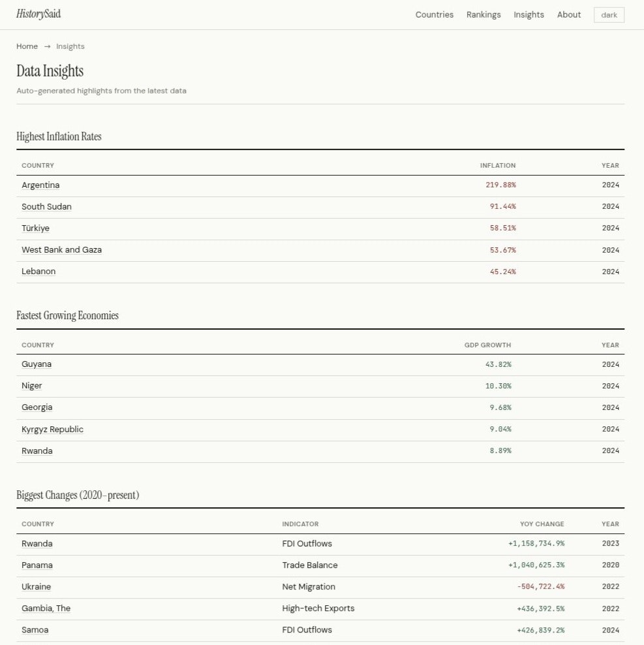Open Samoa's FDI Outflows record
The height and width of the screenshot is (645, 644).
coord(35,629)
